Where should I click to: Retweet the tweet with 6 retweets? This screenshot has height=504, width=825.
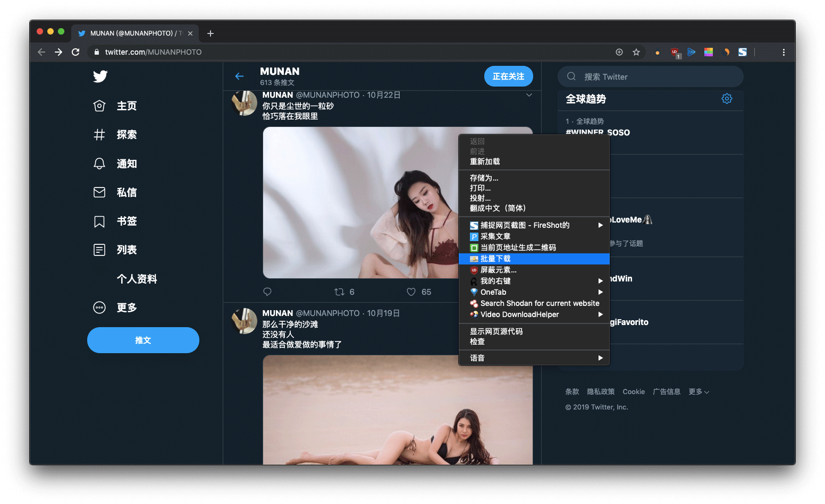pos(339,292)
